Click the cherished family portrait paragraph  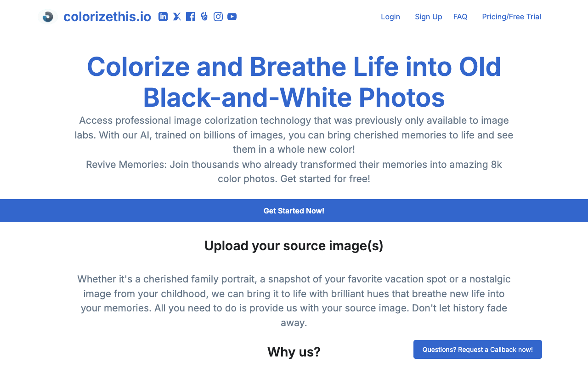294,301
